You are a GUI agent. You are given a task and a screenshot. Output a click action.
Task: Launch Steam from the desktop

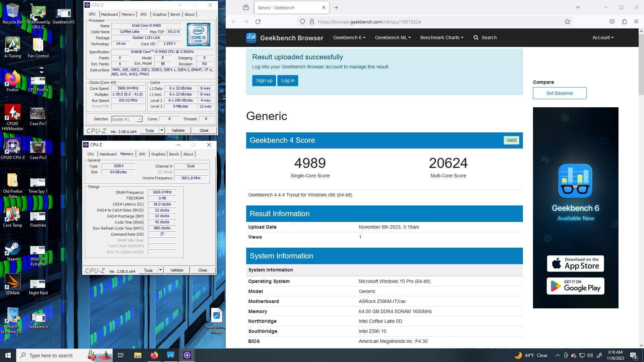tap(12, 250)
